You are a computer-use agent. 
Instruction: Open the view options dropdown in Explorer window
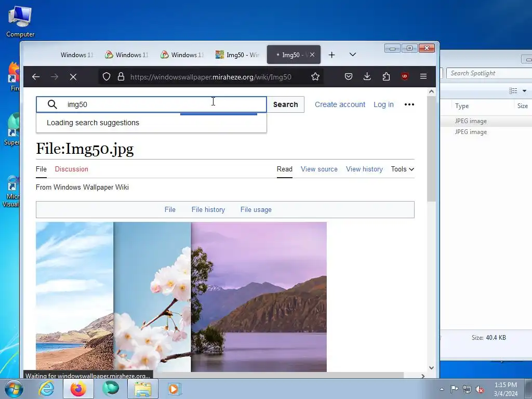point(525,90)
